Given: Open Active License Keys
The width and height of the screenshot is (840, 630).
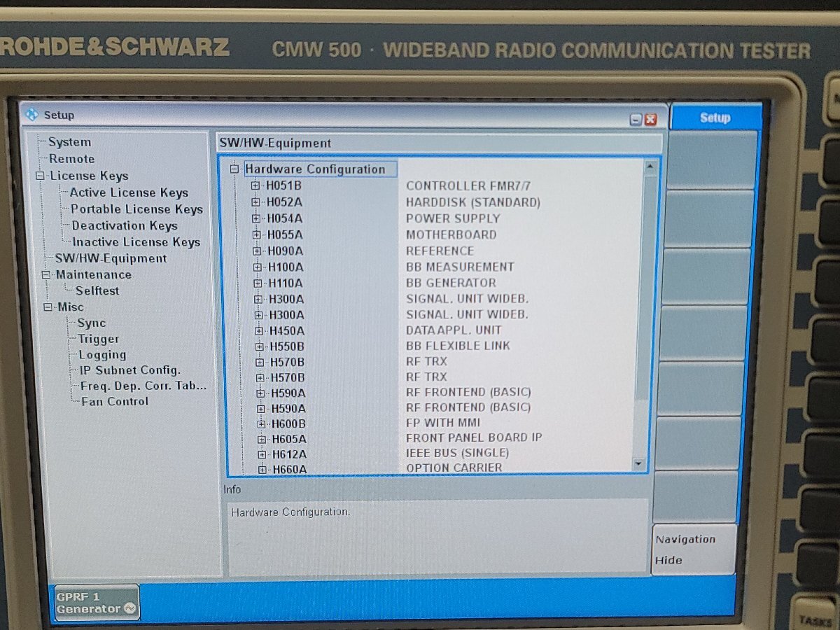Looking at the screenshot, I should 129,192.
